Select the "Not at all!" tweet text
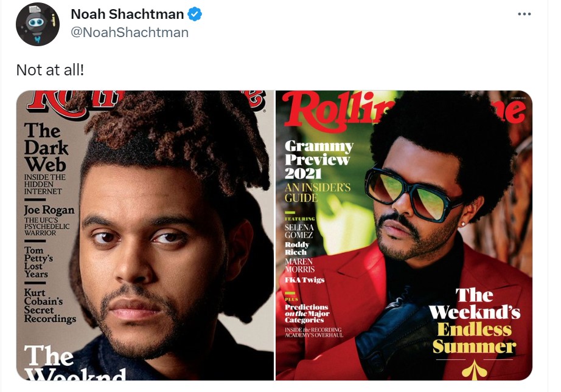Image resolution: width=561 pixels, height=392 pixels. click(50, 70)
